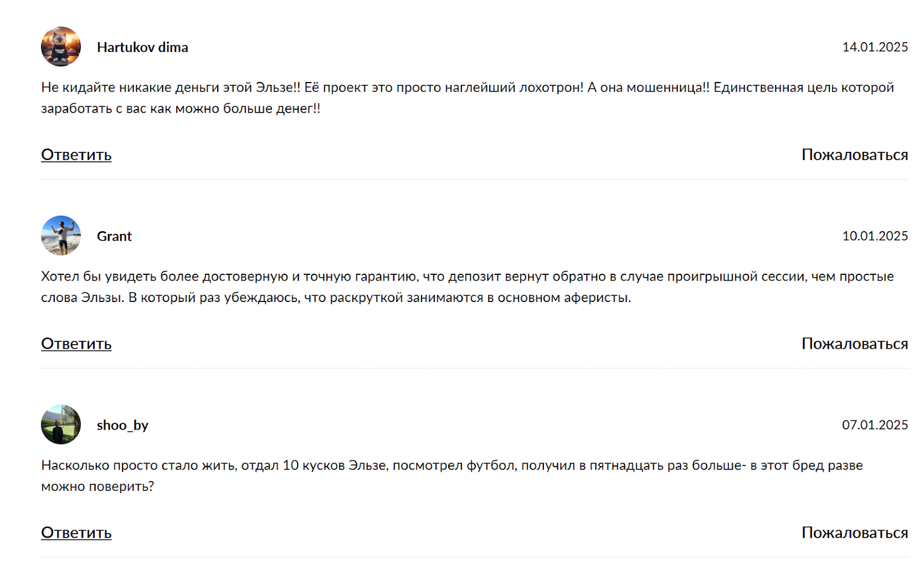Reply to shoo_by's comment
The image size is (924, 563).
coord(76,532)
